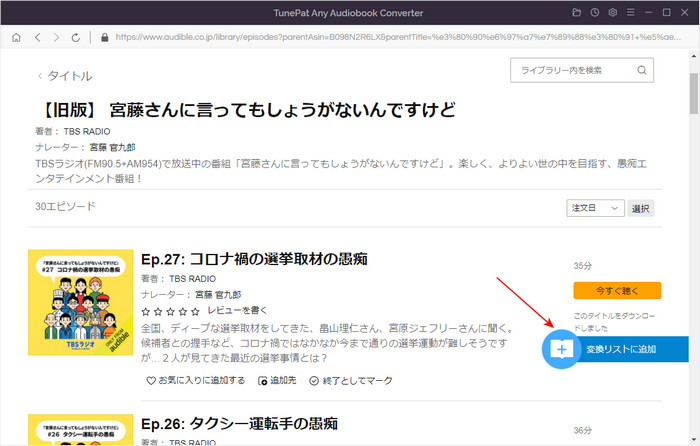Go to home page icon
This screenshot has height=446, width=700.
(x=17, y=38)
